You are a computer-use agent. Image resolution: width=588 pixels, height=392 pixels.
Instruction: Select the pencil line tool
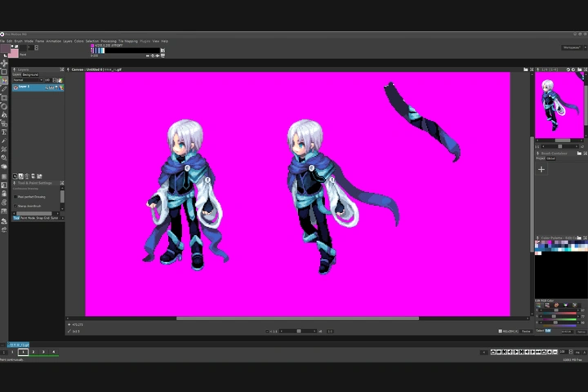coord(4,89)
